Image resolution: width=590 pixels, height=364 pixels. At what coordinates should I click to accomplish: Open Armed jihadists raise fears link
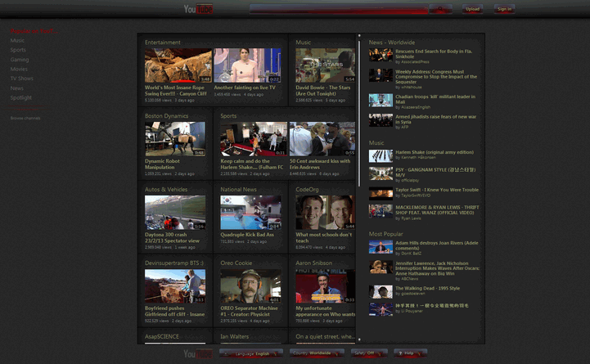point(435,119)
